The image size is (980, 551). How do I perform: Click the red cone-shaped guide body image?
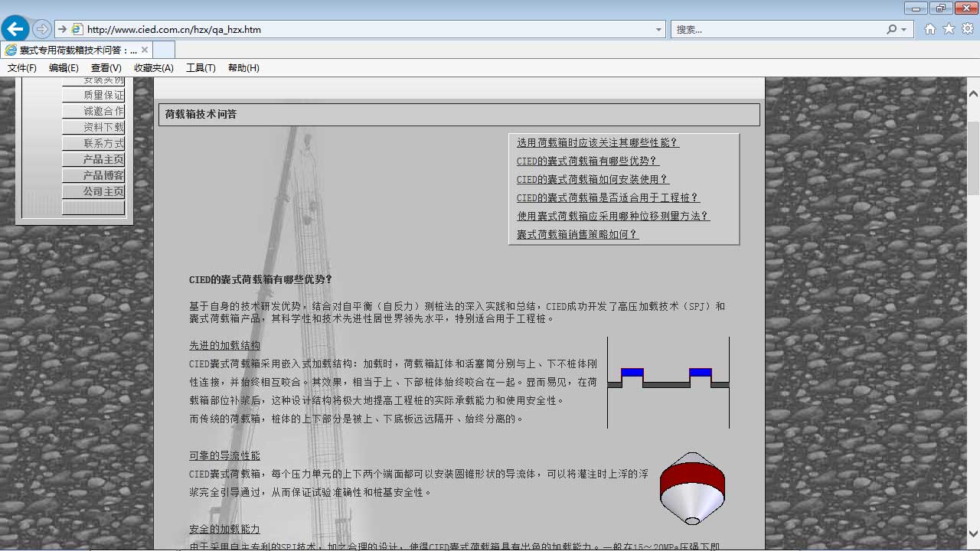[x=692, y=488]
